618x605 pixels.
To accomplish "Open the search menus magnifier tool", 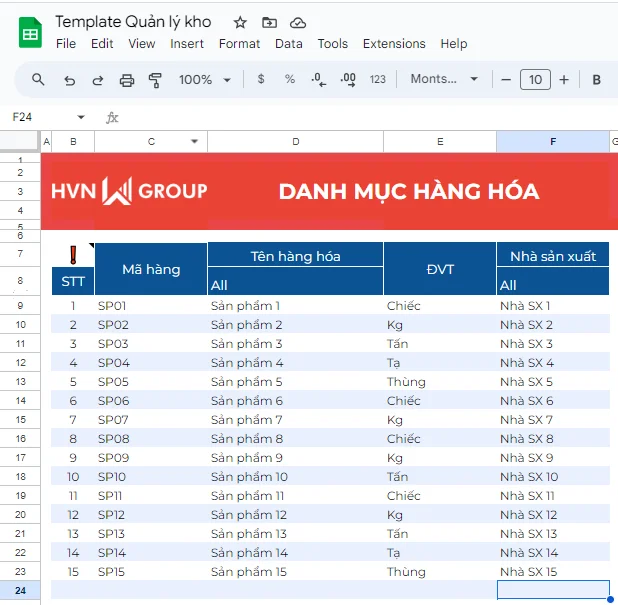I will 38,80.
